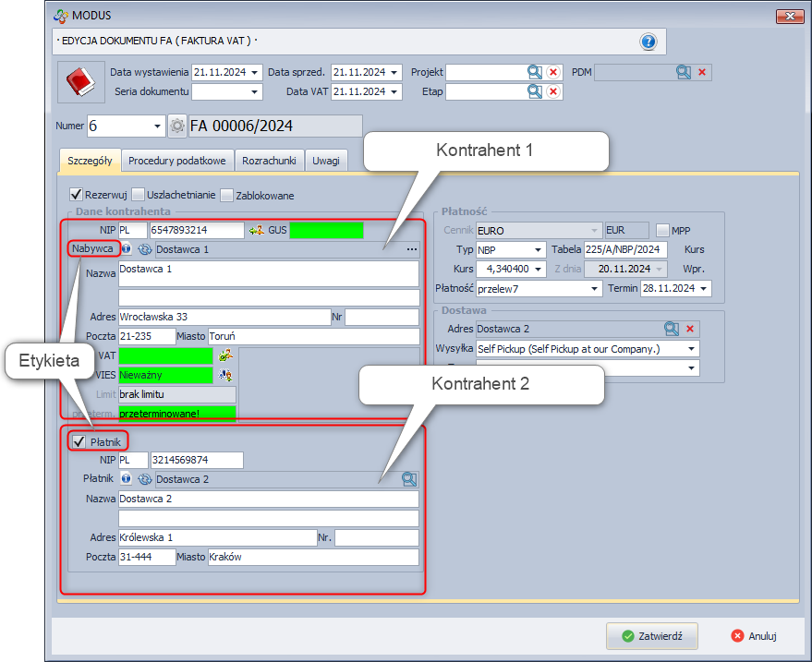
Task: Click the red book document icon
Action: 80,83
